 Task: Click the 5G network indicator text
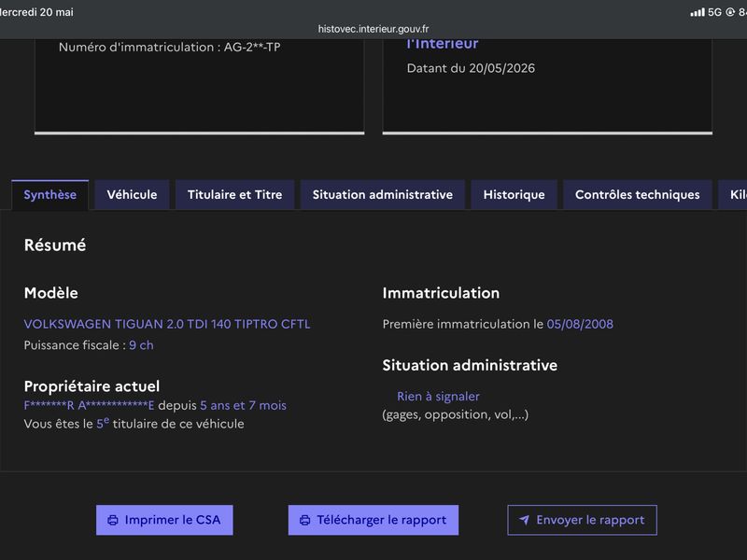[x=714, y=12]
